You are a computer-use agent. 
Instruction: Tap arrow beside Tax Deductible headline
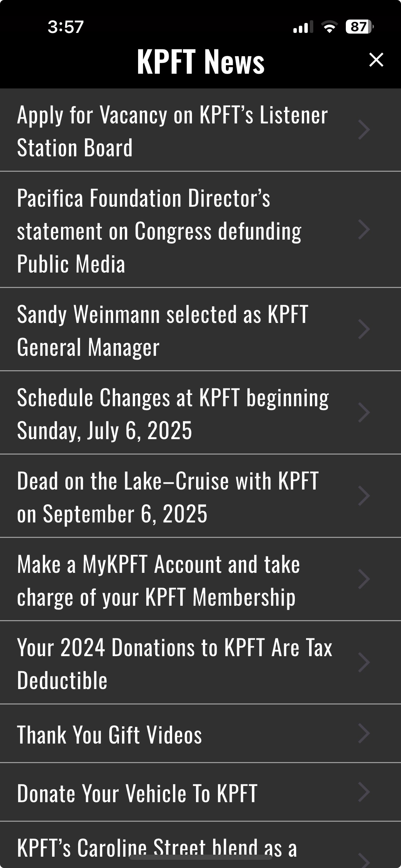click(364, 662)
